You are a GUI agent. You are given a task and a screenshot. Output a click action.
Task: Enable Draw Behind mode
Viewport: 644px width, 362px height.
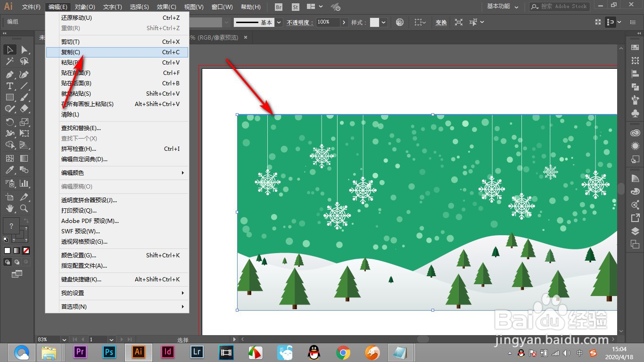point(17,262)
